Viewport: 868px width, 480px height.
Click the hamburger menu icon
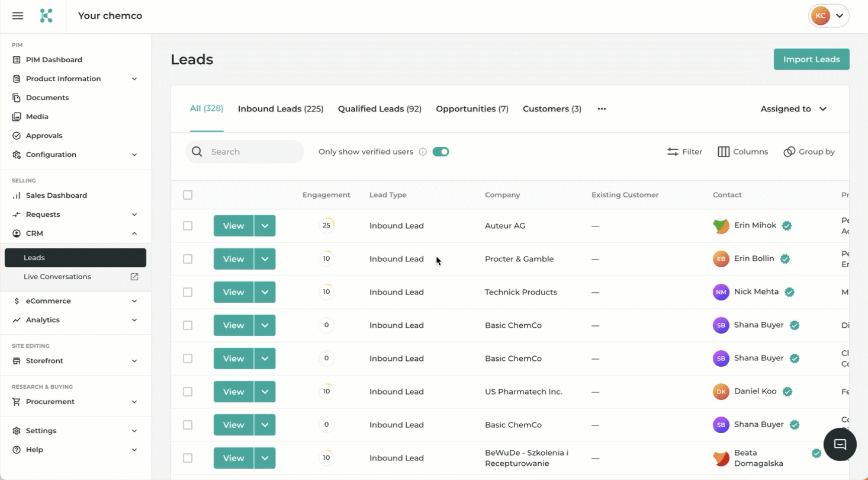point(18,16)
